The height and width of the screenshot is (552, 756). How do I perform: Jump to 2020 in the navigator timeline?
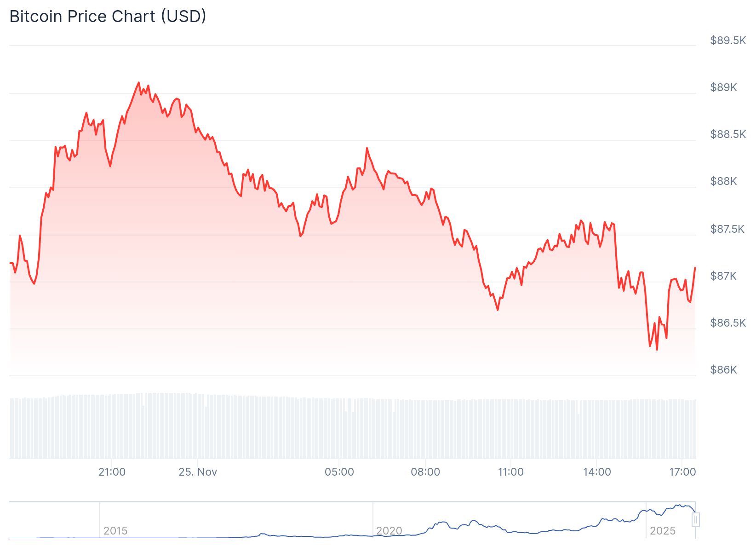[x=389, y=531]
